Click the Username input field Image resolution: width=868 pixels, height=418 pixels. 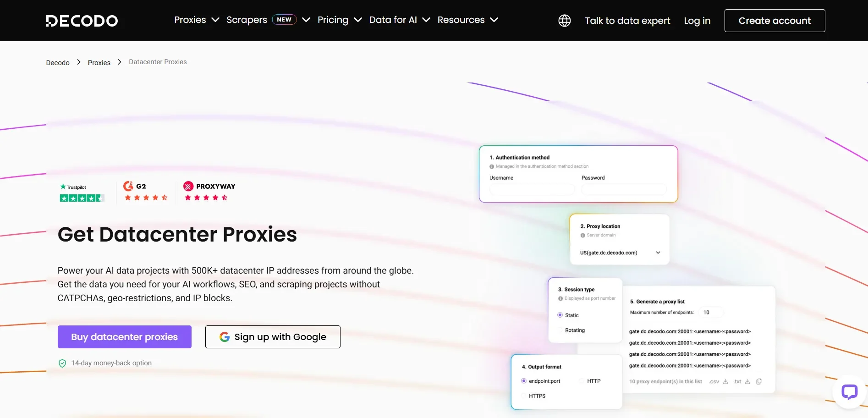point(532,189)
